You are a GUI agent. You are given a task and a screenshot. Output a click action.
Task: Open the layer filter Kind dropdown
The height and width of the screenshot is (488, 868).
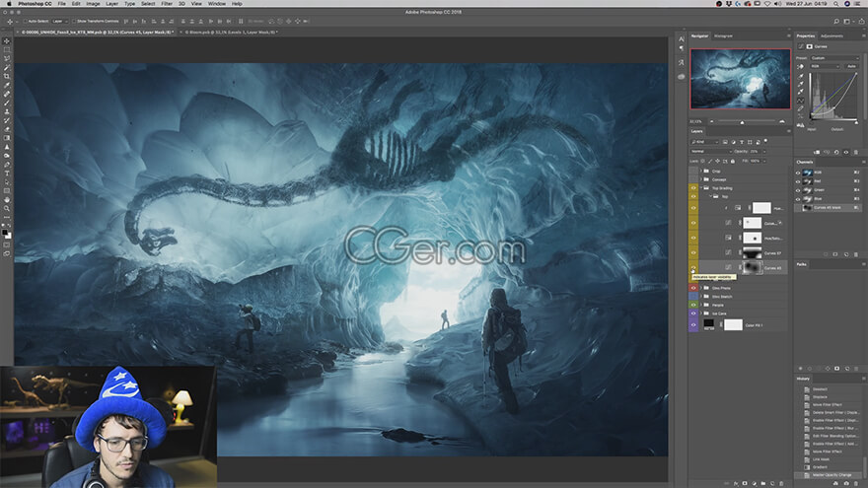[704, 142]
